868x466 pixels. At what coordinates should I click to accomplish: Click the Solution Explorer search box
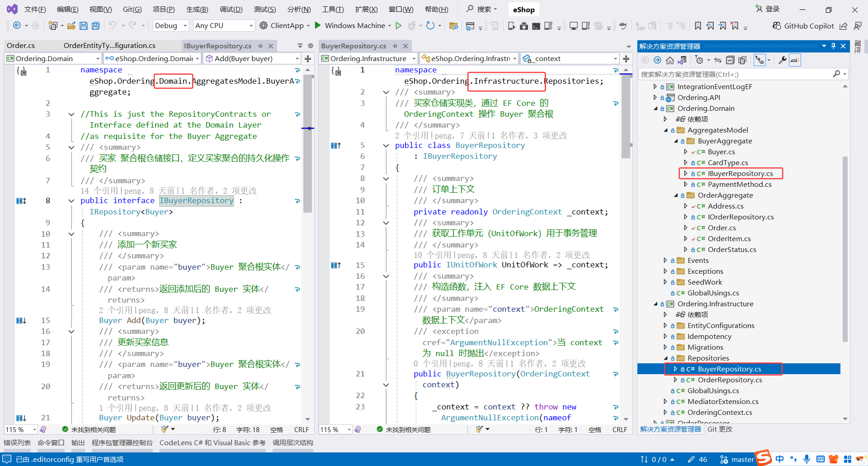[x=743, y=74]
